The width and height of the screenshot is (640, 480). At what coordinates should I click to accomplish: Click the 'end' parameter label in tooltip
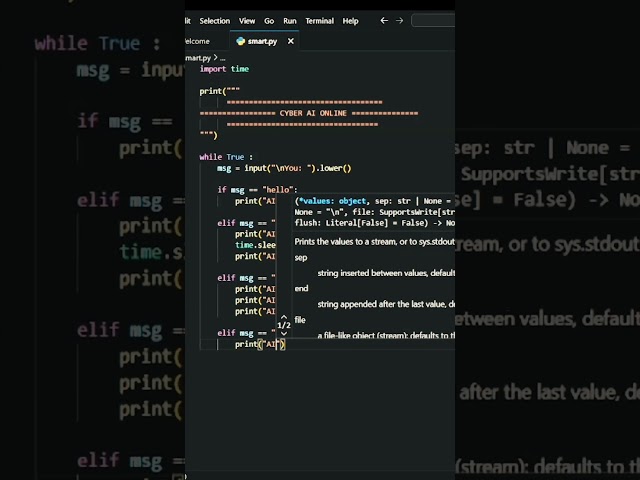301,289
